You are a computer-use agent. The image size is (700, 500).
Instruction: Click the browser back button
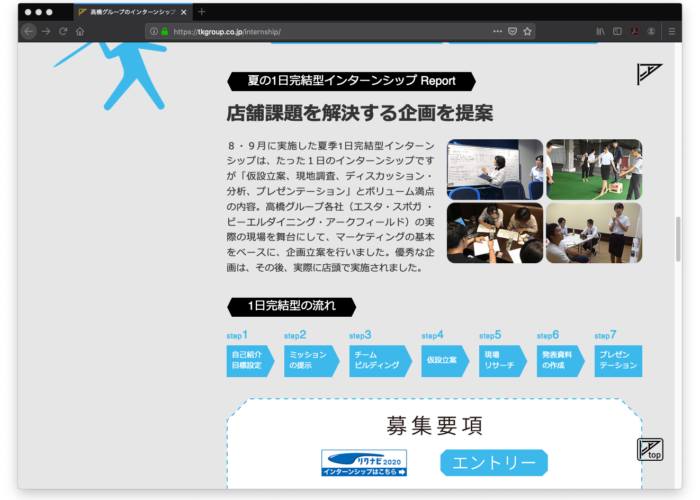[28, 31]
